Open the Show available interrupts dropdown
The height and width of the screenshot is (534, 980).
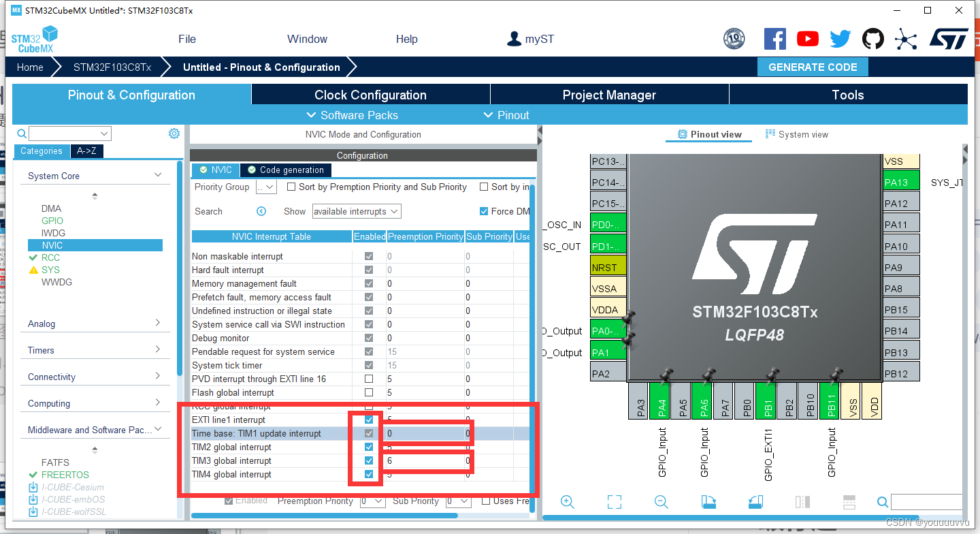click(357, 211)
